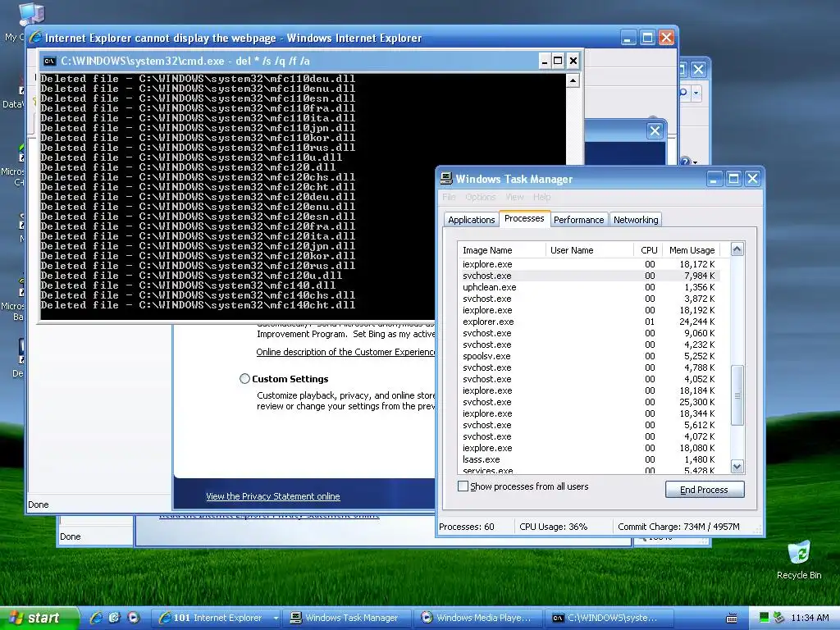
Task: Click the IE icon on the taskbar group button
Action: (165, 618)
